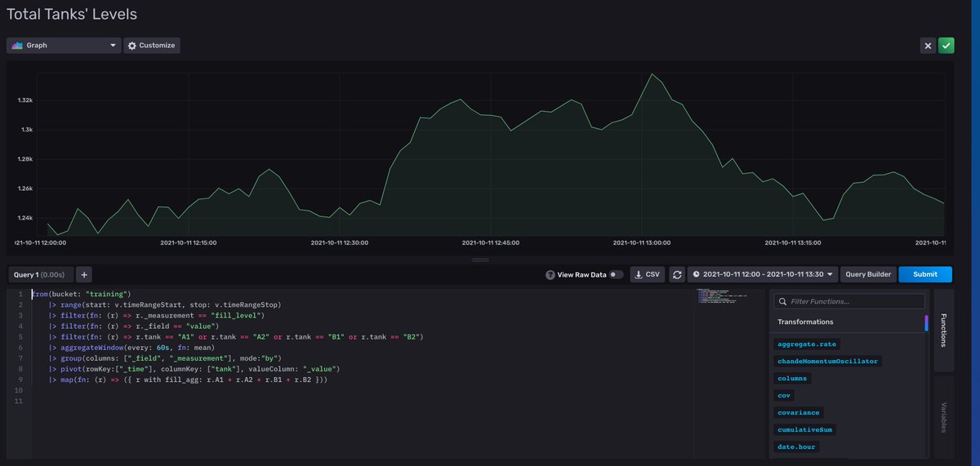Viewport: 980px width, 466px height.
Task: Switch to Query Builder
Action: click(x=868, y=275)
